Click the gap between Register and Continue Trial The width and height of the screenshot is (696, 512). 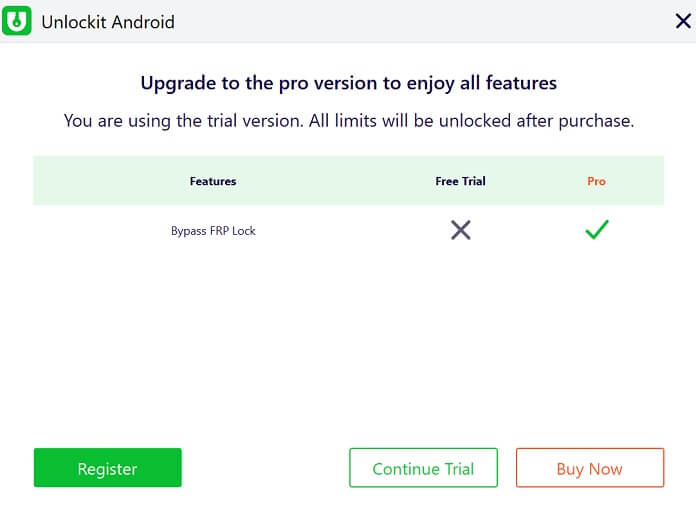tap(265, 468)
